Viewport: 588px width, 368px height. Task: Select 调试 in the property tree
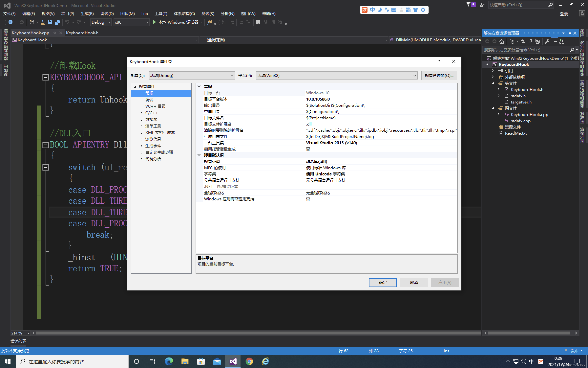149,100
